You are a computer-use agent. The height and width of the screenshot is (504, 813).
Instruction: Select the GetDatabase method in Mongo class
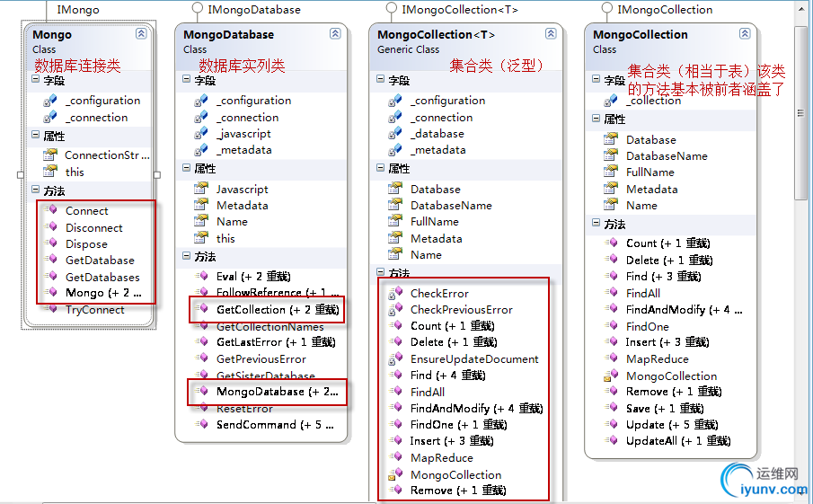pyautogui.click(x=100, y=261)
